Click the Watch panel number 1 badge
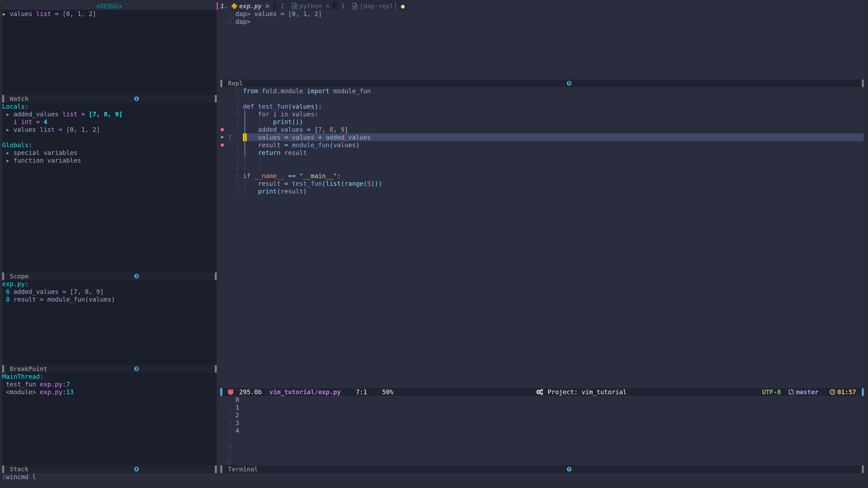This screenshot has height=488, width=868. [x=136, y=99]
